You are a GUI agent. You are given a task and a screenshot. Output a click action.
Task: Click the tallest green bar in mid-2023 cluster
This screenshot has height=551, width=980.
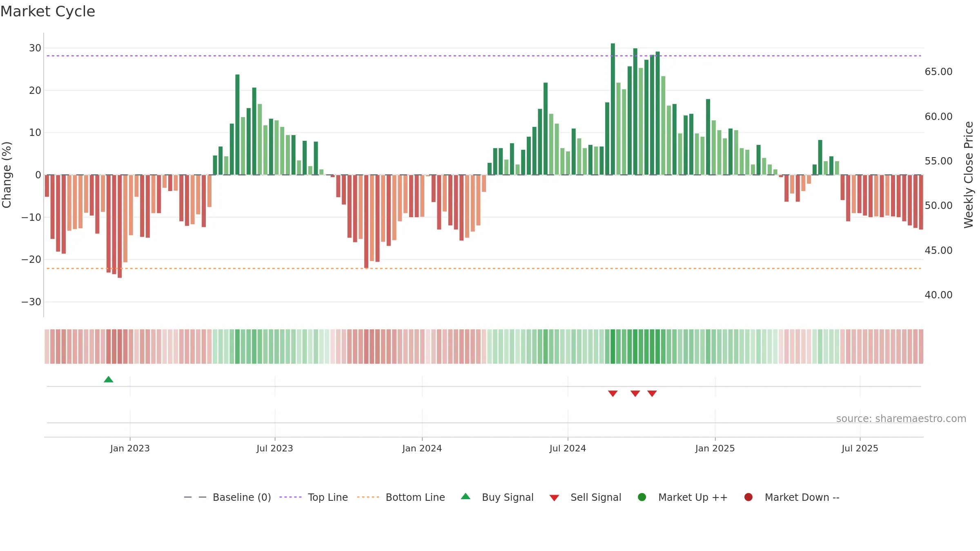click(237, 124)
